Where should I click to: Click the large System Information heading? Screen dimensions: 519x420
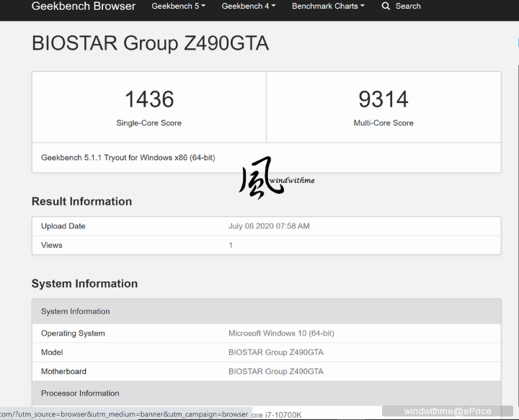coord(84,284)
